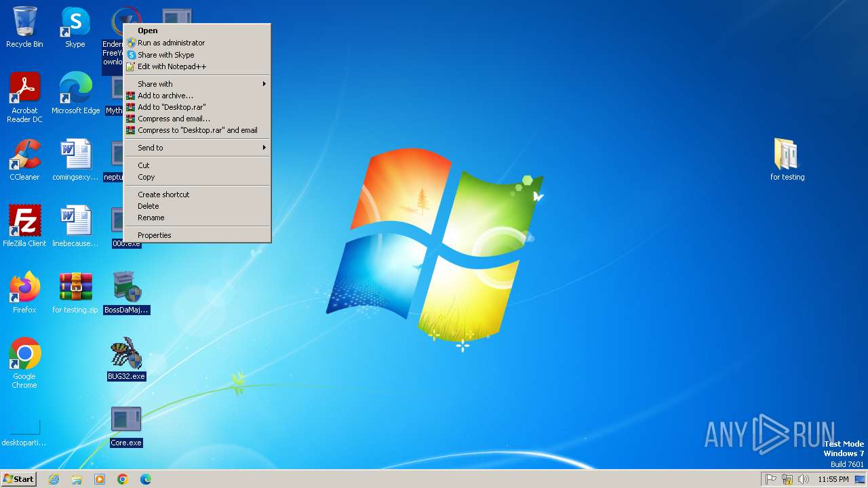This screenshot has width=868, height=488.
Task: Choose Rename in the context menu
Action: 197,218
